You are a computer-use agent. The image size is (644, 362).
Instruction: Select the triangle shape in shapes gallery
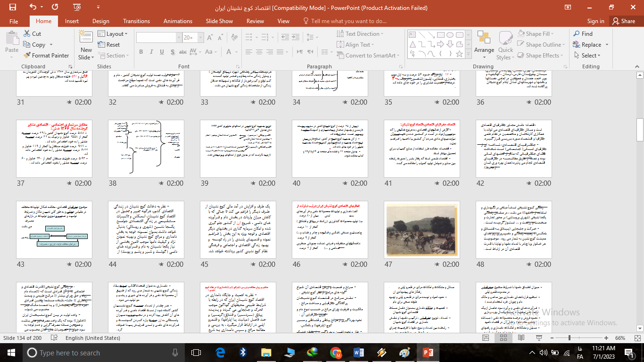coord(413,44)
